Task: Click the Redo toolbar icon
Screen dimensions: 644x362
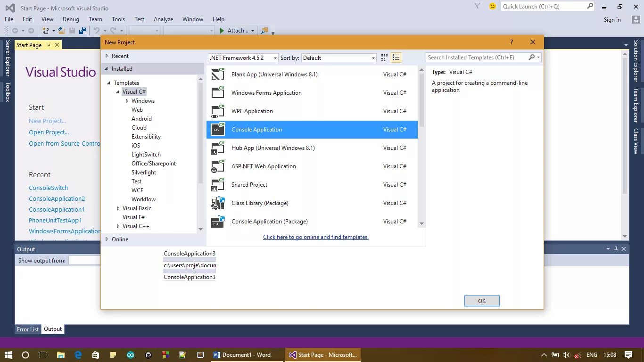Action: coord(113,31)
